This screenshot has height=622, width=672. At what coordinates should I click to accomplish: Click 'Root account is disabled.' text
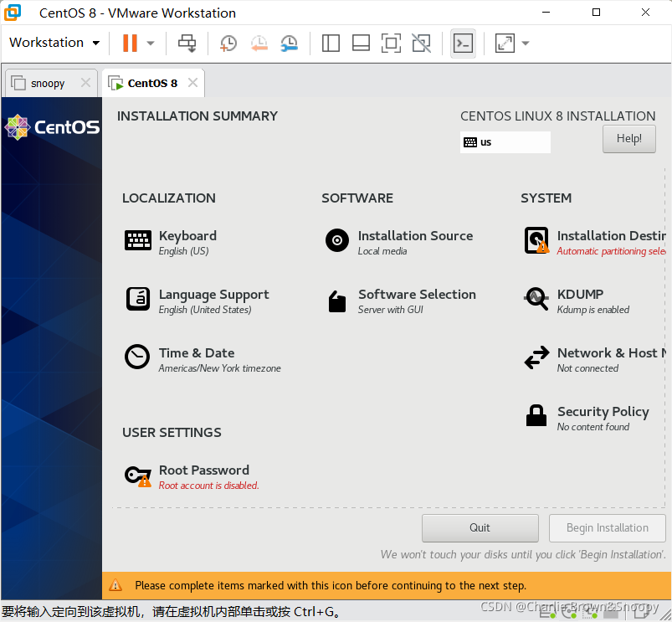[x=208, y=486]
